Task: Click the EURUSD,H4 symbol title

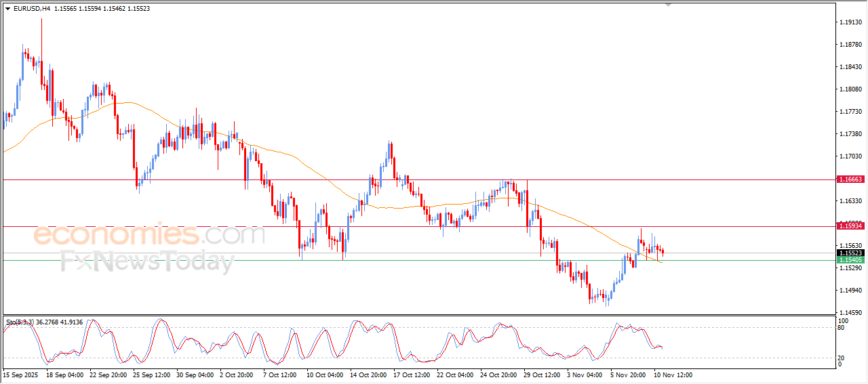Action: point(31,9)
